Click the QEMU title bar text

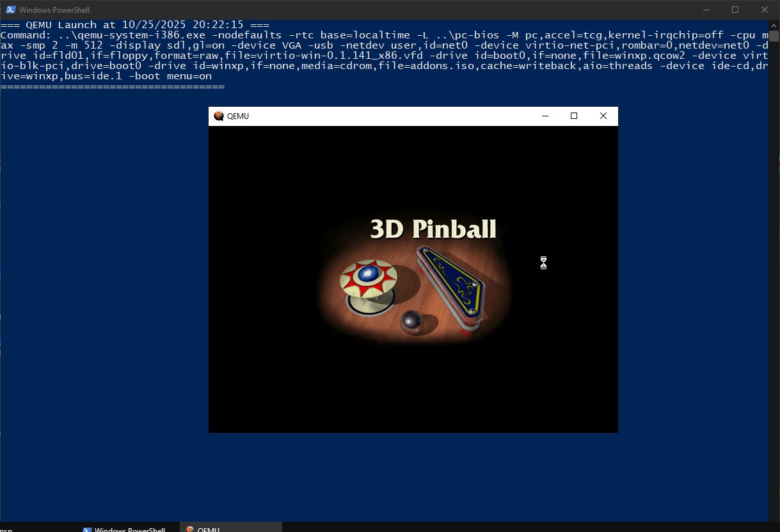click(x=238, y=116)
